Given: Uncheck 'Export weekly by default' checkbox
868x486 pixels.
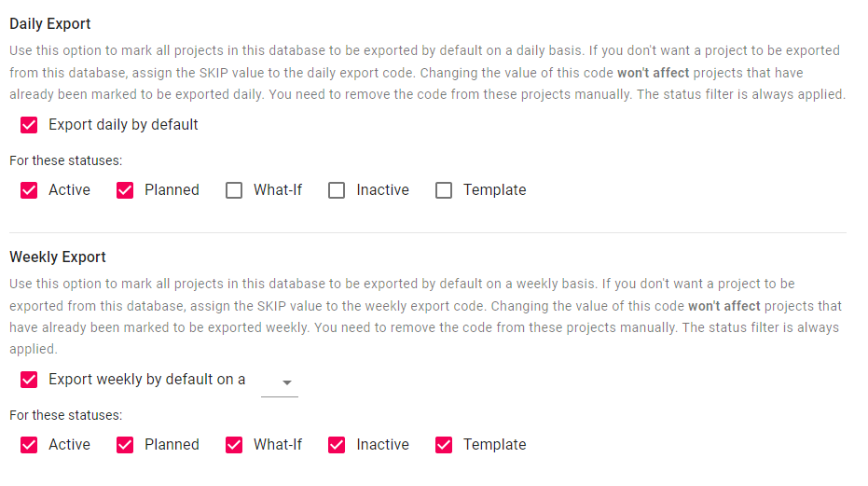Looking at the screenshot, I should point(29,380).
